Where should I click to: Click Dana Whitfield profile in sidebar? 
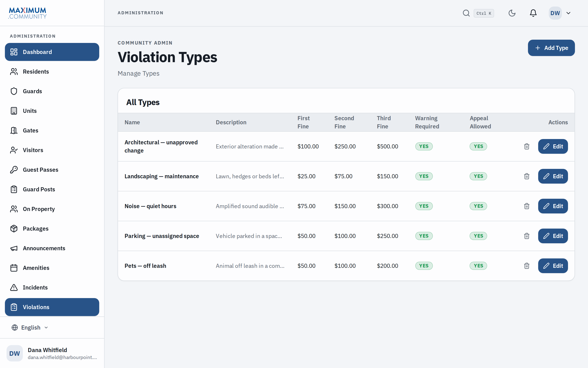pyautogui.click(x=52, y=353)
